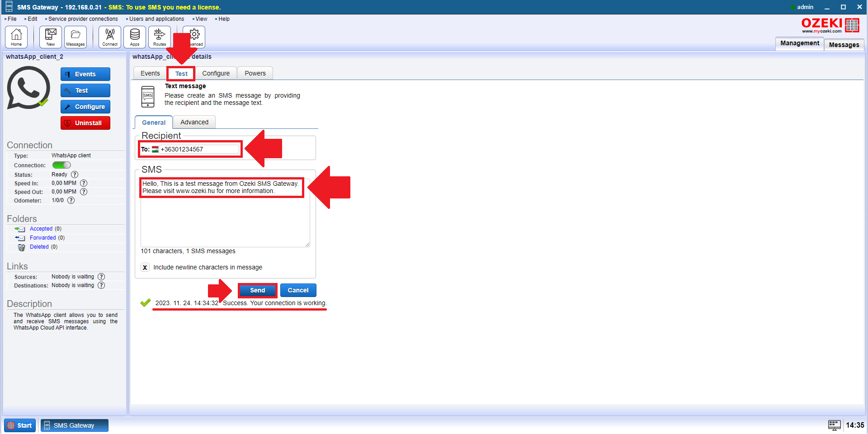Image resolution: width=868 pixels, height=434 pixels.
Task: Switch to the Configure tab
Action: pyautogui.click(x=216, y=73)
